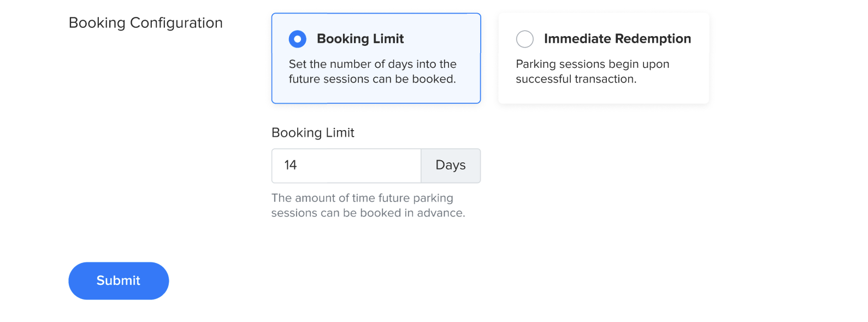This screenshot has width=868, height=322.
Task: Click the Submit button
Action: click(119, 280)
